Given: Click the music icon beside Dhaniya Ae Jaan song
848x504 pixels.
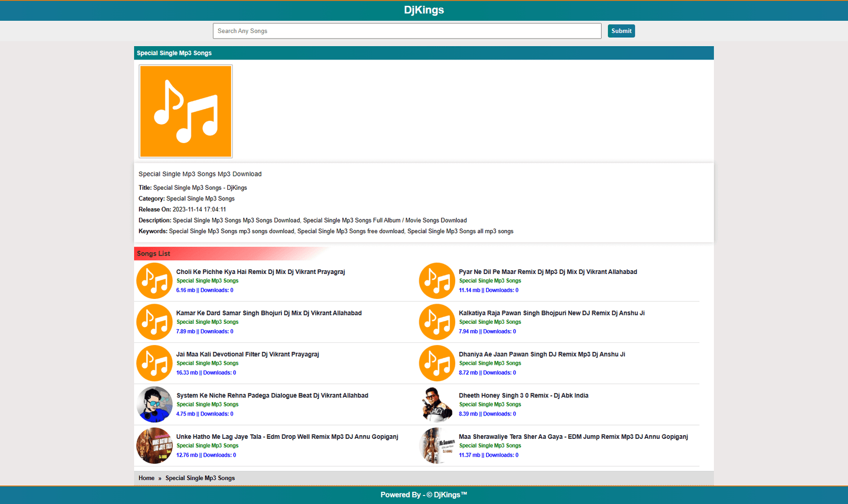Looking at the screenshot, I should click(x=437, y=364).
